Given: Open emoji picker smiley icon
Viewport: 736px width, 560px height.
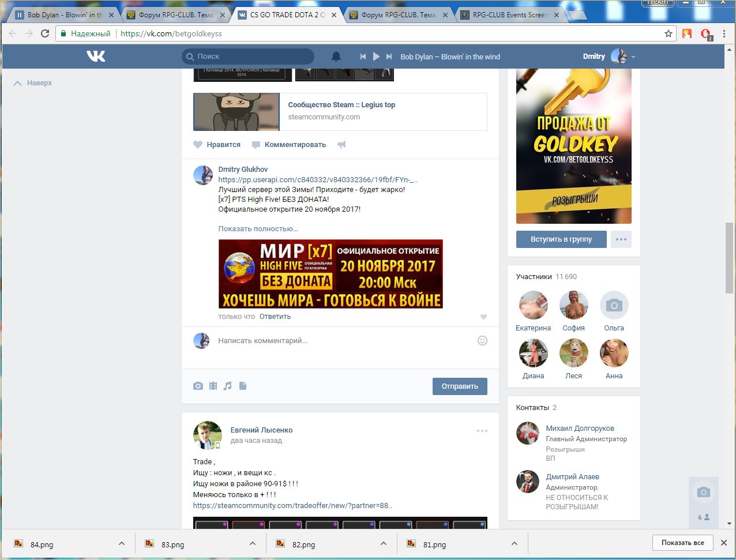Looking at the screenshot, I should [x=483, y=341].
